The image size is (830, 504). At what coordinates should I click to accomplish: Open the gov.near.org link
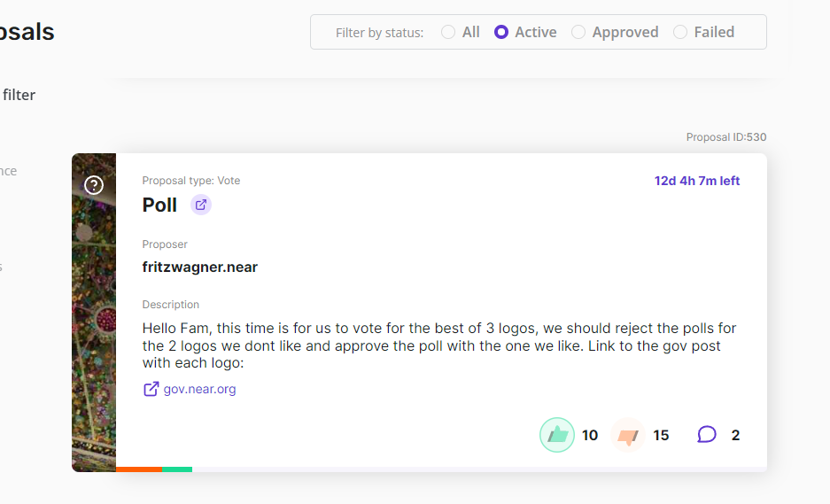[x=199, y=389]
